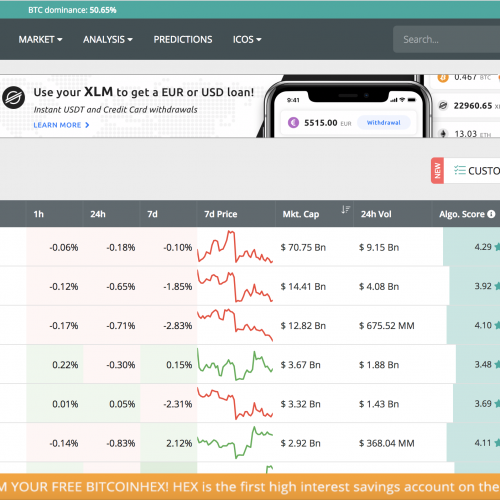This screenshot has height=500, width=500.
Task: Open the 7d sparkline for the $12.82 Bn row
Action: pos(235,325)
